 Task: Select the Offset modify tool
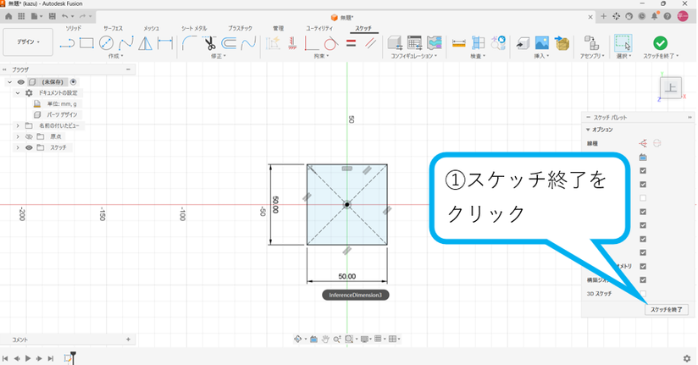(229, 43)
